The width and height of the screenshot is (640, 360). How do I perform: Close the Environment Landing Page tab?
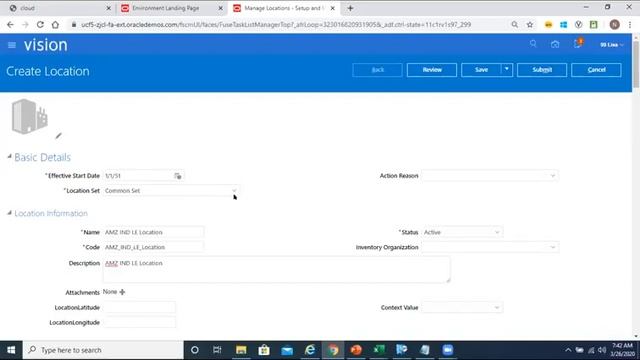click(x=220, y=8)
